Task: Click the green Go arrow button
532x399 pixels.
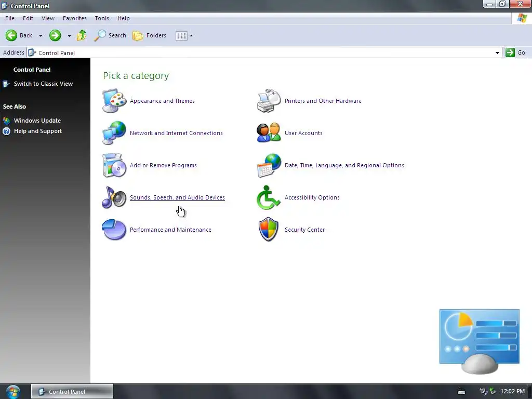Action: click(x=510, y=52)
